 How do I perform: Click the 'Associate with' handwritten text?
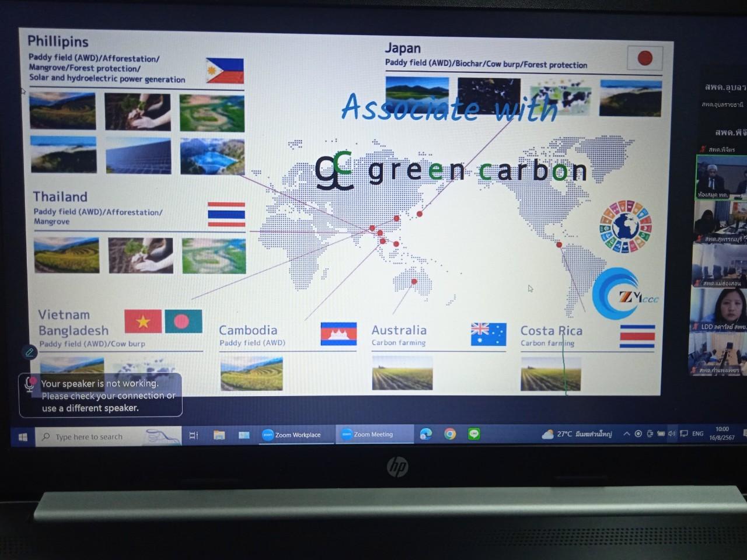point(449,108)
